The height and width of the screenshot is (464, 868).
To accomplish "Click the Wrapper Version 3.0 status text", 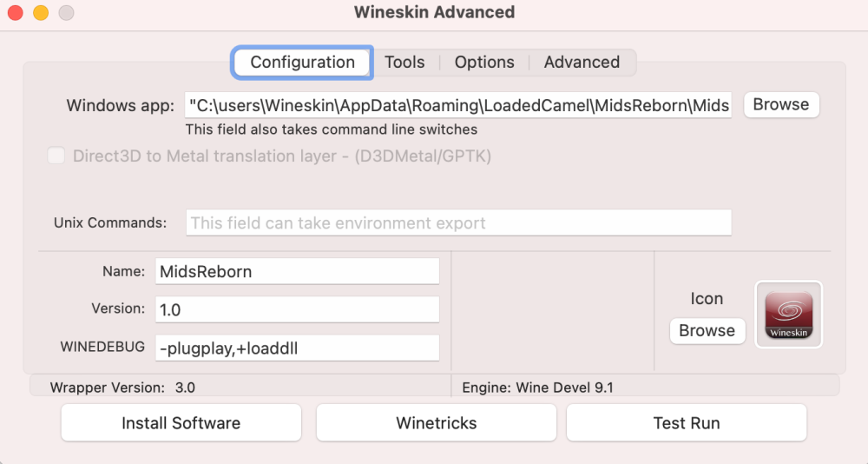I will pos(122,388).
